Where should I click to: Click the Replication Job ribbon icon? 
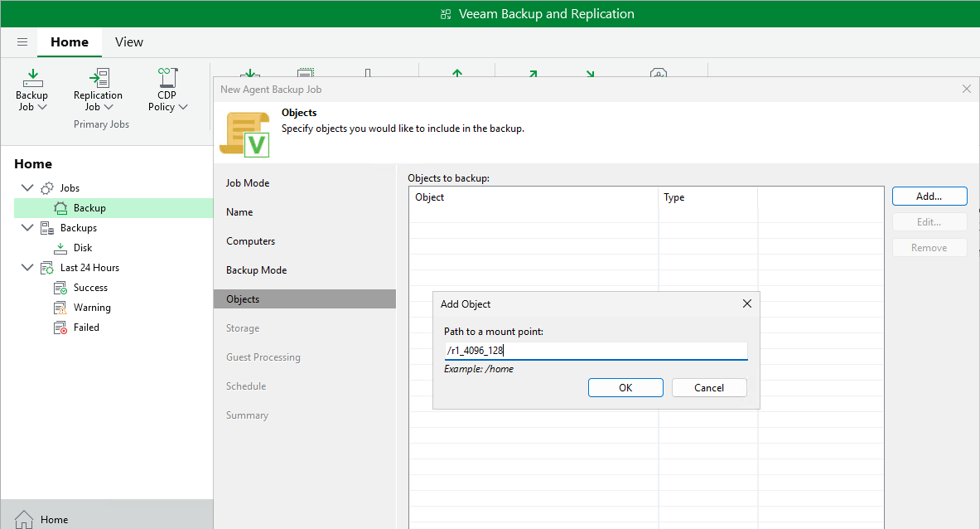(x=99, y=78)
